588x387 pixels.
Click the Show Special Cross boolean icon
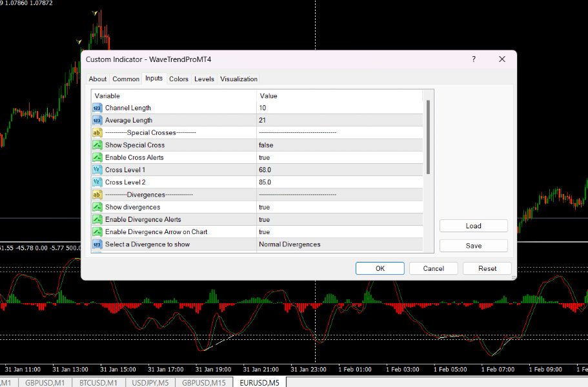tap(97, 145)
